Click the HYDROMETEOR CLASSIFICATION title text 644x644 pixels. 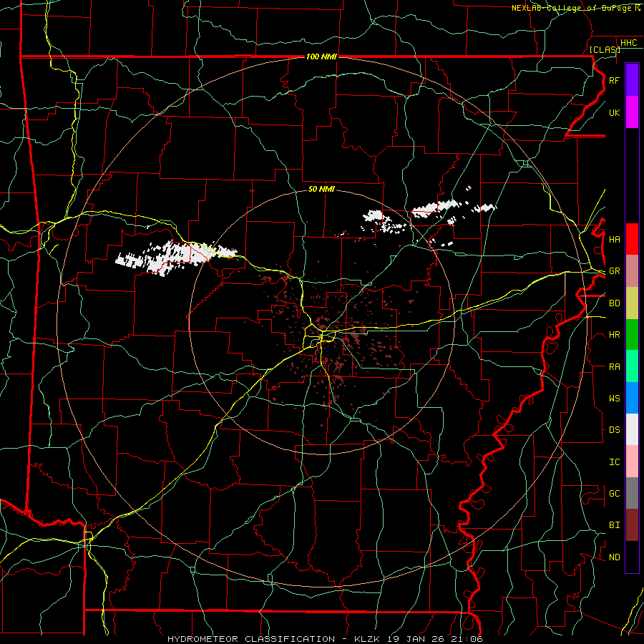251,639
